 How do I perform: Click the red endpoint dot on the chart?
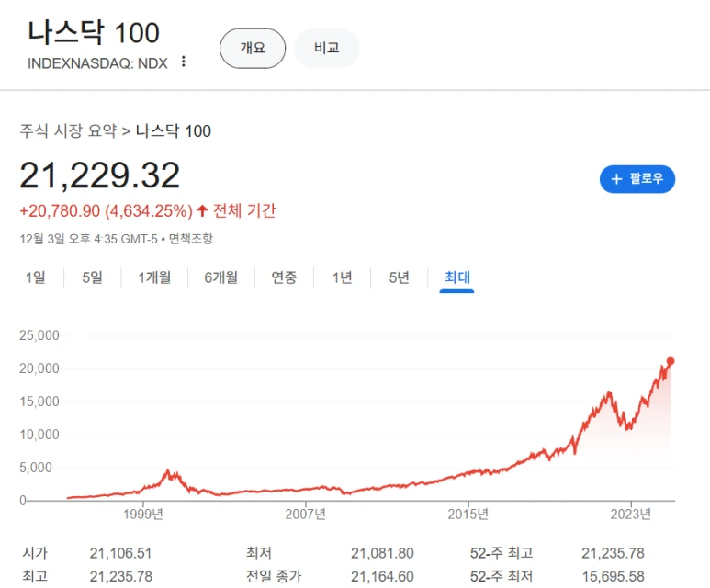[x=671, y=361]
